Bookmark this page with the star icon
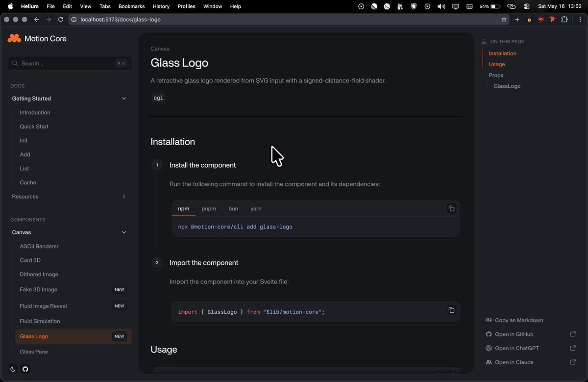 pyautogui.click(x=504, y=20)
